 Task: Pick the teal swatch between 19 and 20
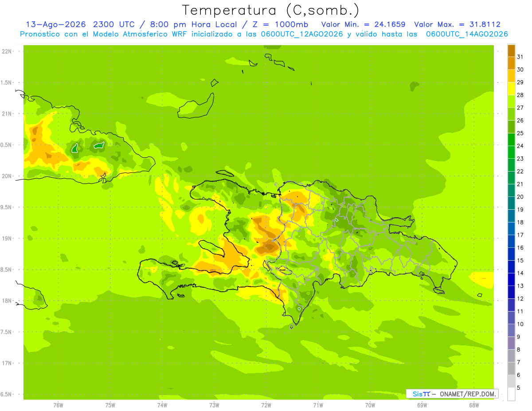click(511, 203)
